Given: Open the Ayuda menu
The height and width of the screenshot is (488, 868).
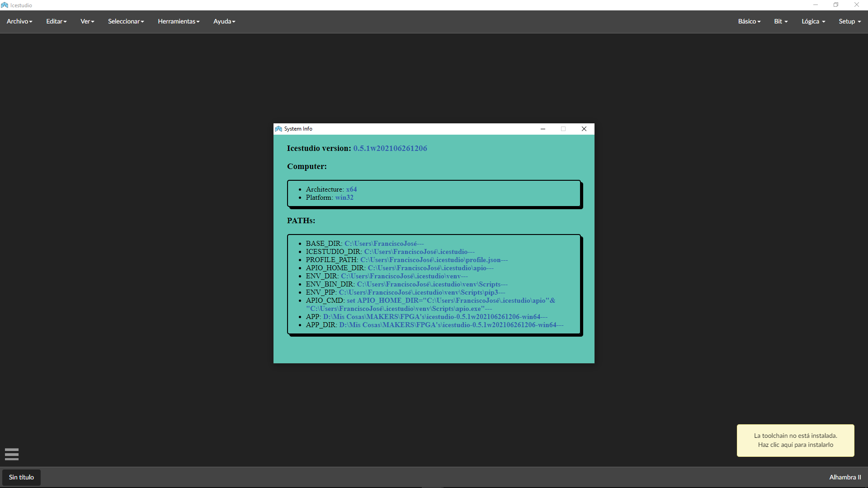Looking at the screenshot, I should [224, 21].
